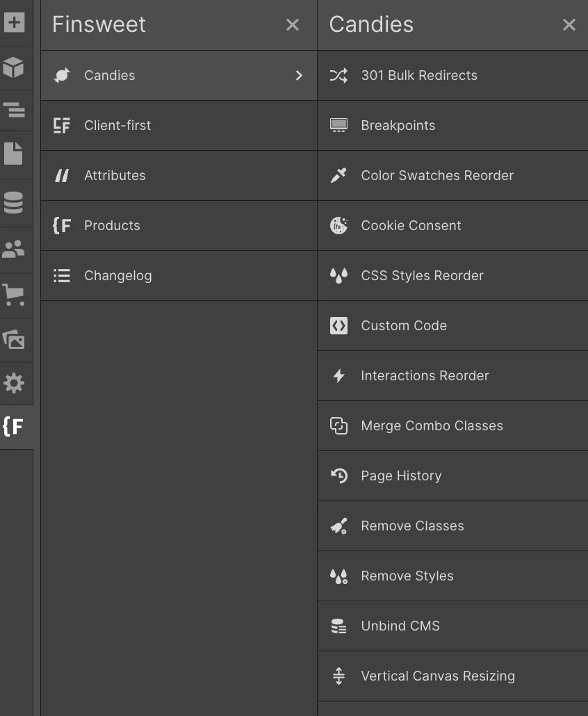Click the resize arrows icon for Vertical Canvas Resizing
Viewport: 588px width, 716px height.
pyautogui.click(x=338, y=676)
